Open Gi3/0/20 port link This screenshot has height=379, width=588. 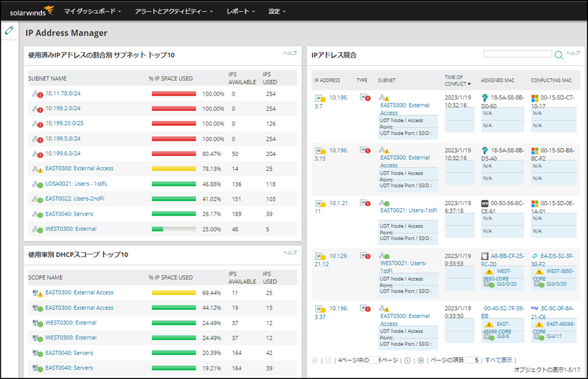pos(557,284)
